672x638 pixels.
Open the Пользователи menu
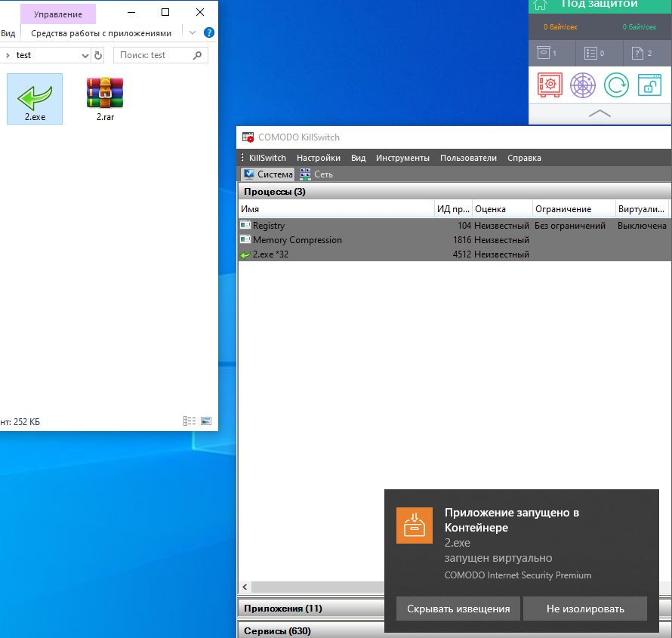tap(468, 158)
